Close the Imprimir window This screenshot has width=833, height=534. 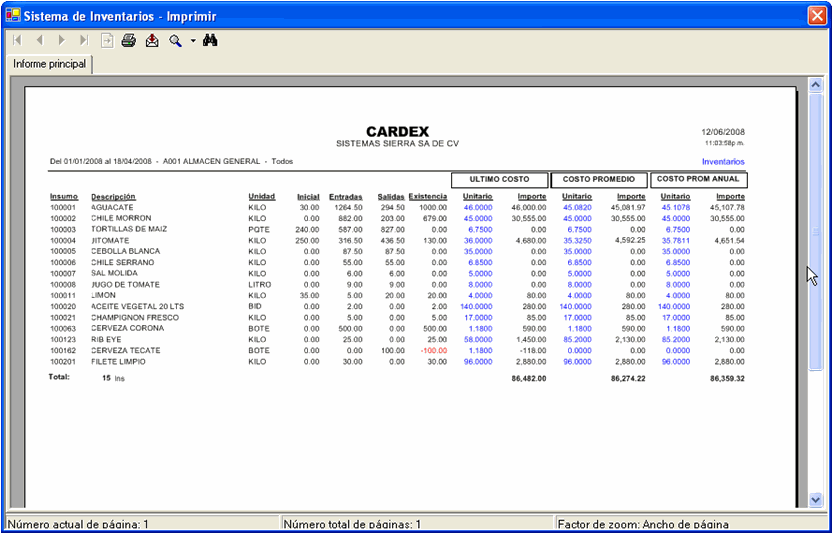pos(816,15)
